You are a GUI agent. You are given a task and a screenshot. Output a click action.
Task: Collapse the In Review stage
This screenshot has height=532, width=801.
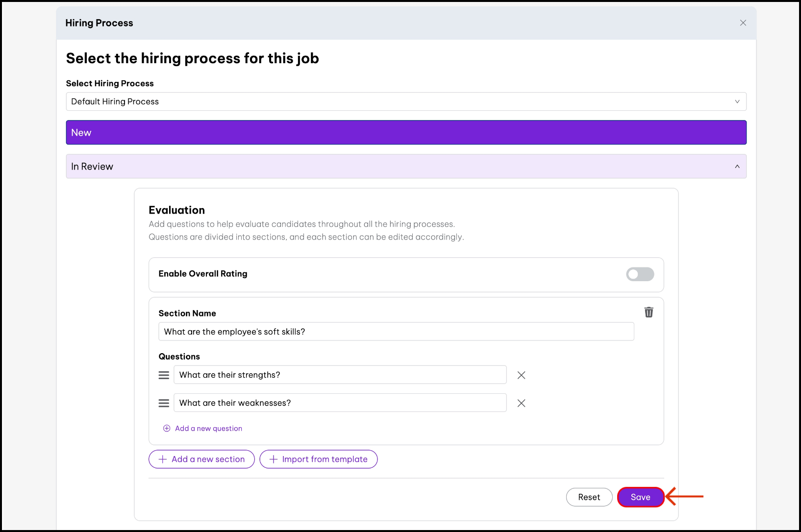(x=737, y=167)
